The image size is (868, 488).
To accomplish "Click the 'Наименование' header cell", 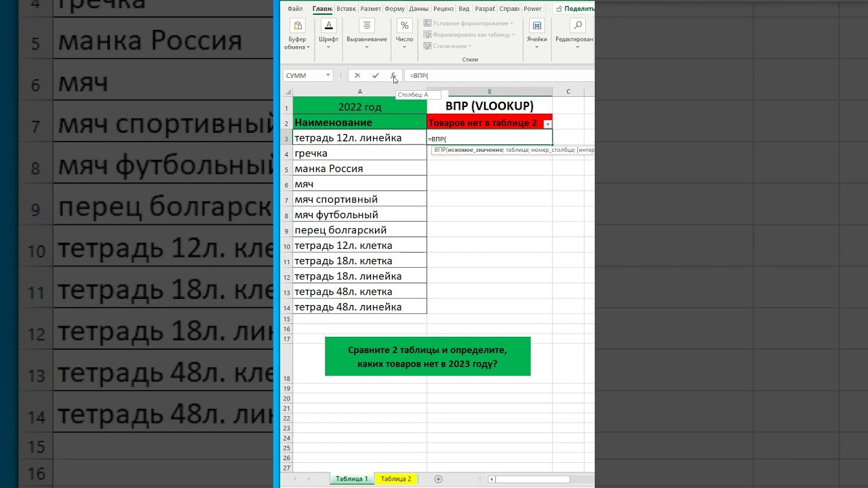I will click(359, 123).
